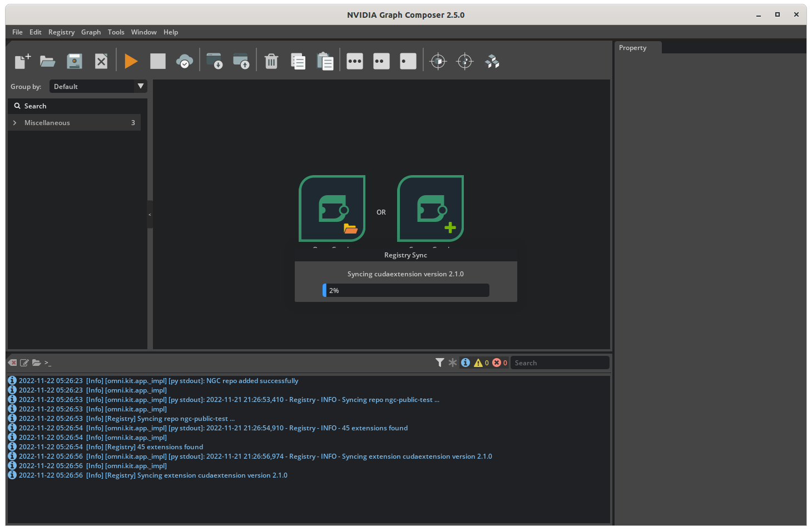Screen dimensions: 812x531
Task: Click the window with upload arrow icon
Action: 241,61
